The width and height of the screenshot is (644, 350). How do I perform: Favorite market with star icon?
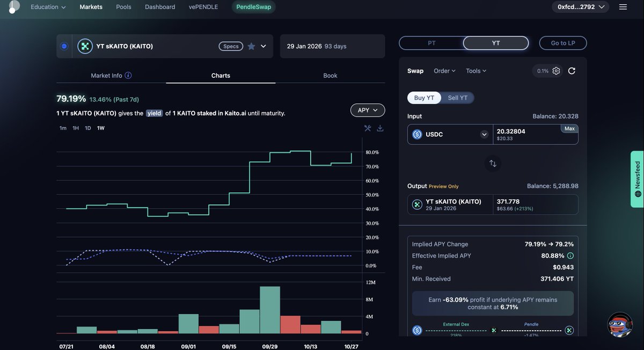(251, 46)
